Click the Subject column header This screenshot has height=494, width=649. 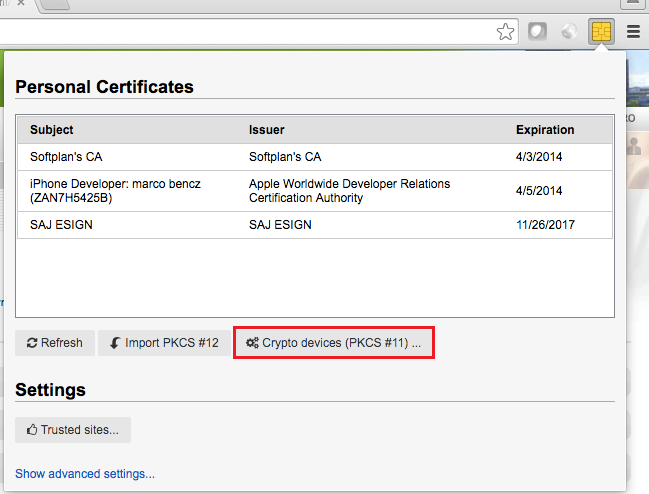[x=52, y=130]
